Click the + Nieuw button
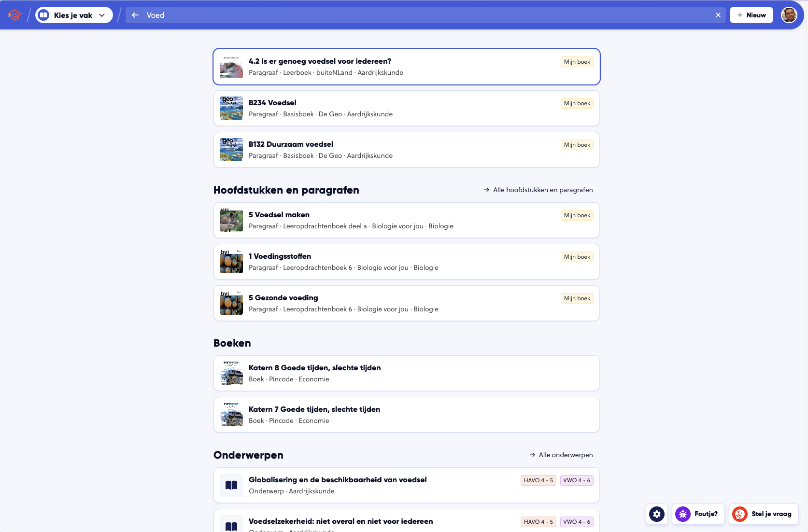808x532 pixels. pyautogui.click(x=751, y=14)
